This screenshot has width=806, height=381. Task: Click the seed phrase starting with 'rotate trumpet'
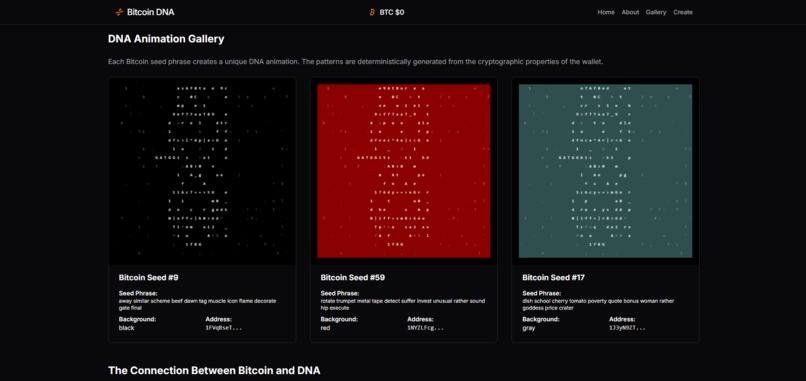coord(402,304)
